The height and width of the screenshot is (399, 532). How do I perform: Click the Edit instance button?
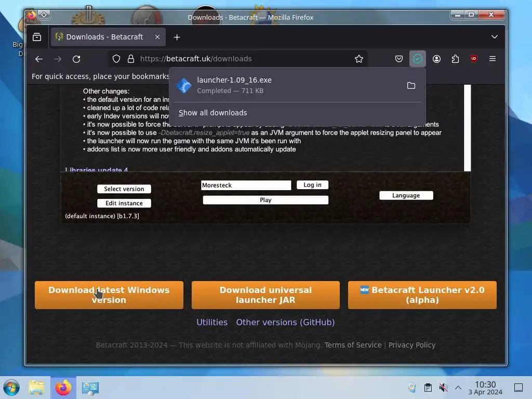124,203
